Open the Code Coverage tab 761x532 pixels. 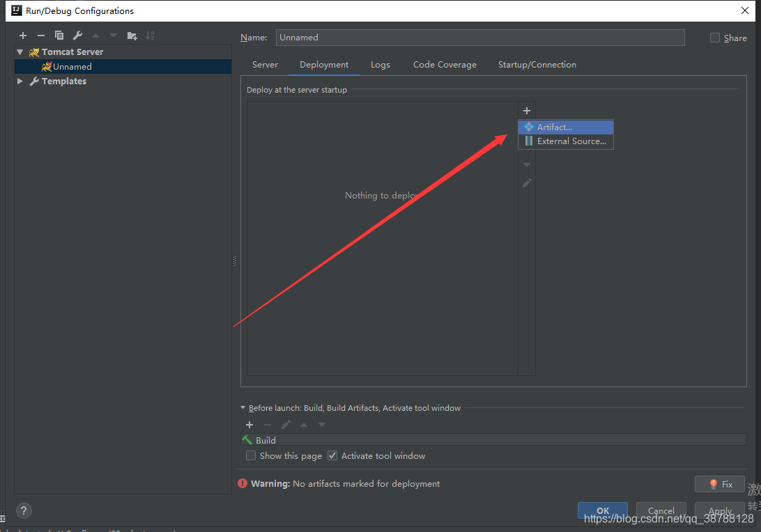point(445,65)
